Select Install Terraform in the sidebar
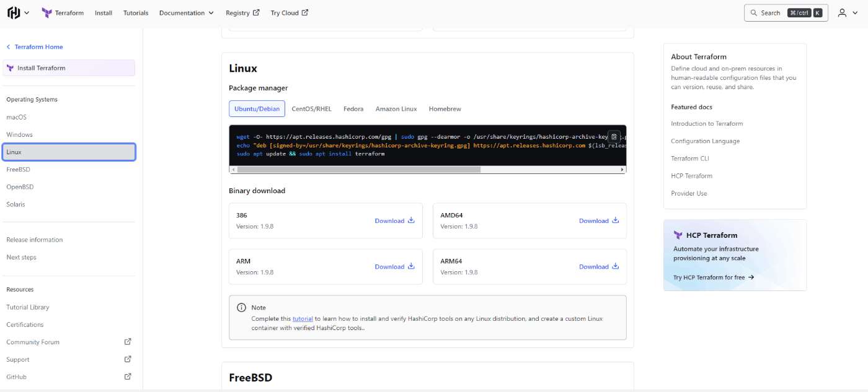The image size is (868, 392). pyautogui.click(x=69, y=68)
